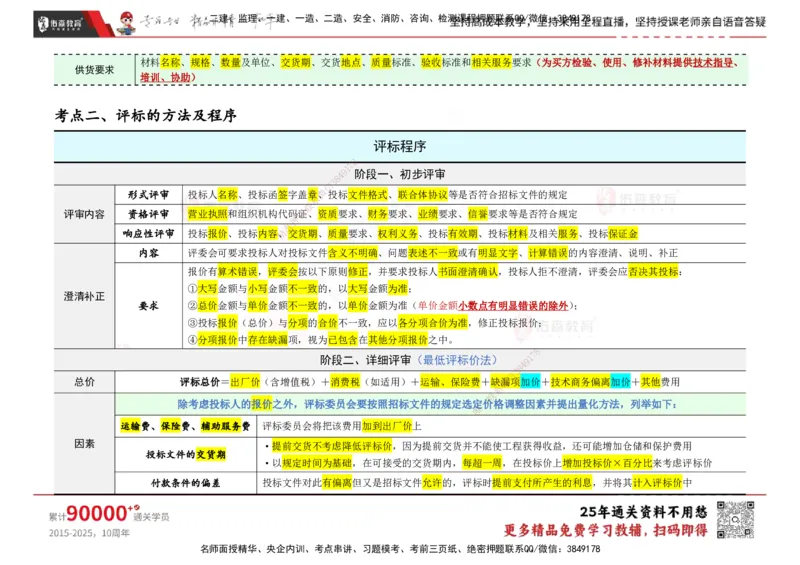Select the 形式评审 row label
This screenshot has height=565, width=800.
tap(148, 194)
